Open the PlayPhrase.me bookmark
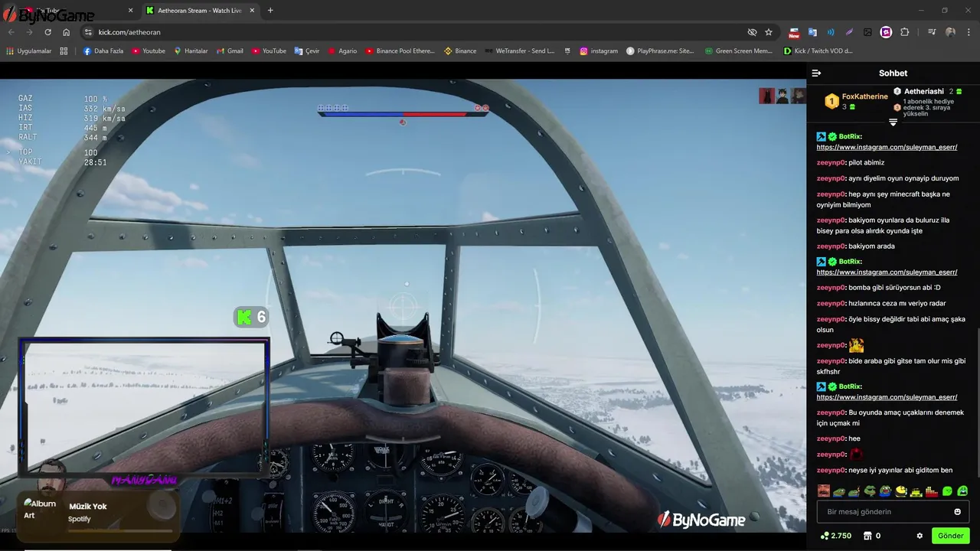 click(660, 51)
